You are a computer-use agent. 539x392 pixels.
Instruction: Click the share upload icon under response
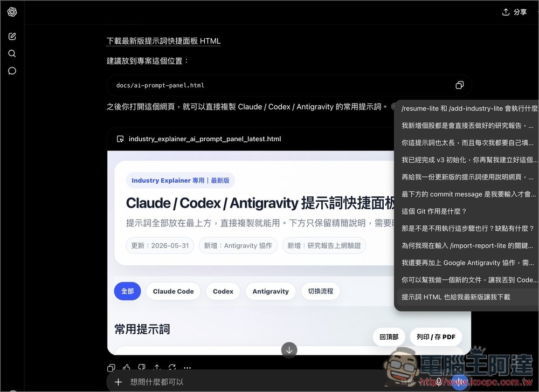click(x=157, y=368)
